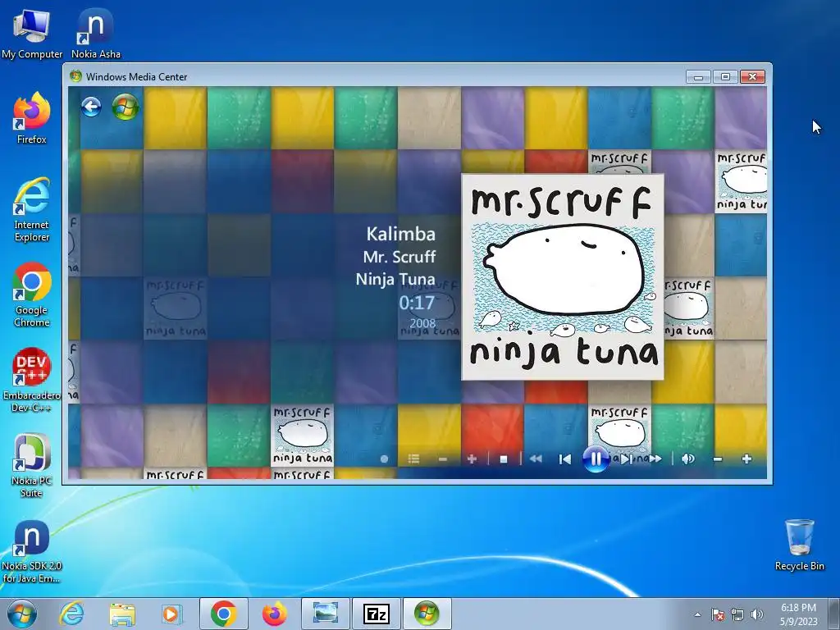
Task: Maximize the Windows Media Center window
Action: click(x=725, y=77)
